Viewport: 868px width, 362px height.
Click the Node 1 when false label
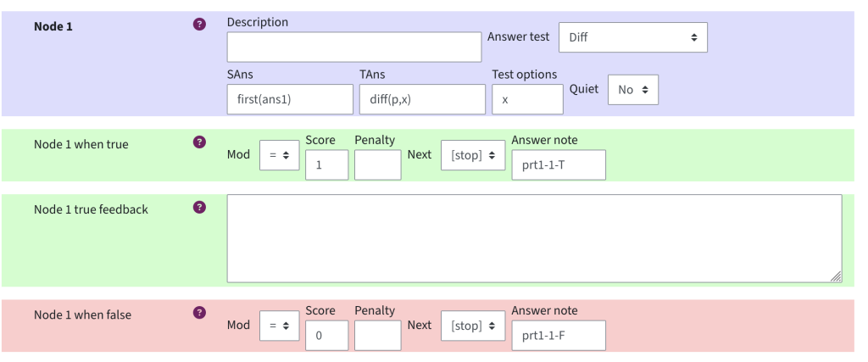[x=82, y=315]
